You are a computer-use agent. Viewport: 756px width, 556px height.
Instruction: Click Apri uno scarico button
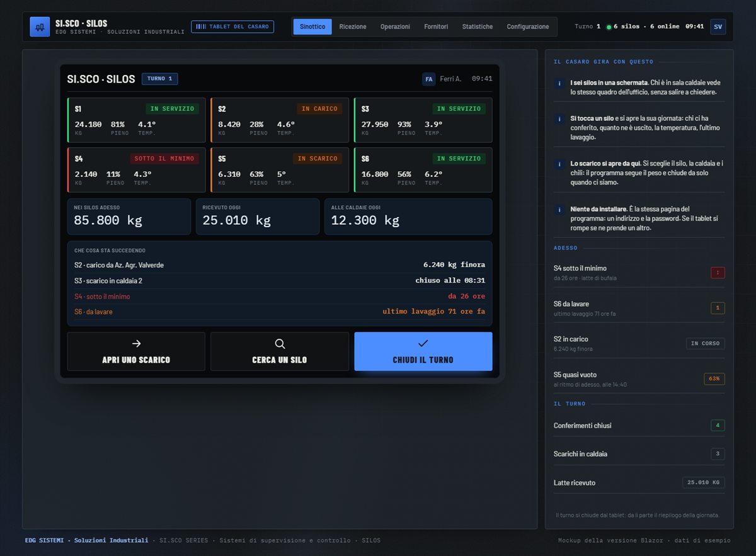pyautogui.click(x=136, y=351)
